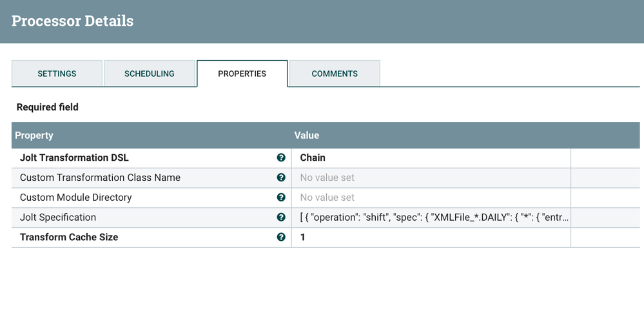Edit the Custom Transformation Class Name value
The image size is (644, 317).
[x=431, y=178]
